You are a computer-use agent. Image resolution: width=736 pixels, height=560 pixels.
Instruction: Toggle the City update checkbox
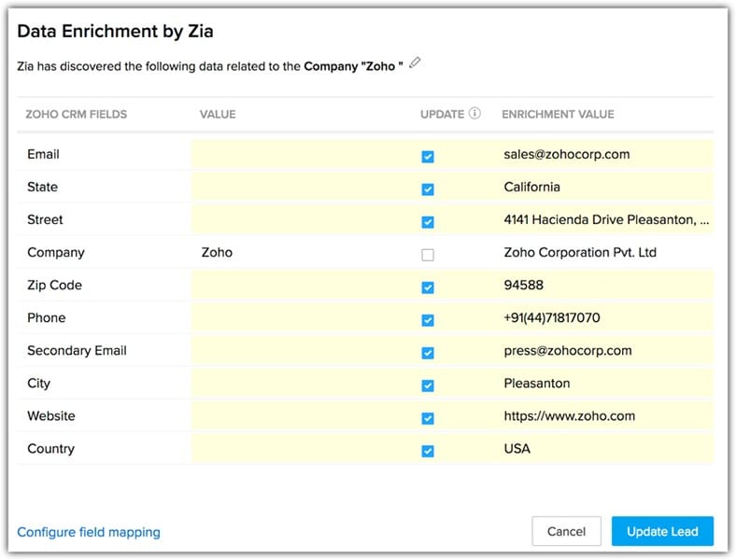pyautogui.click(x=428, y=385)
